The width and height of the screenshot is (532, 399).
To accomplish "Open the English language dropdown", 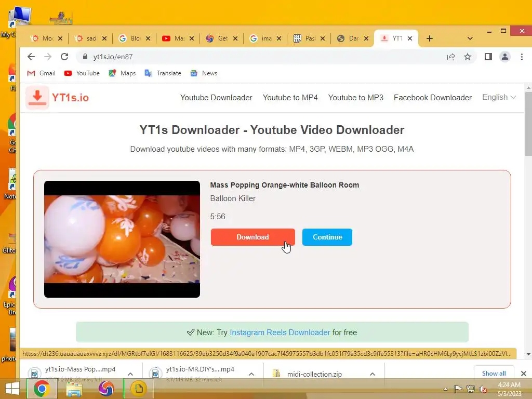I will 499,97.
